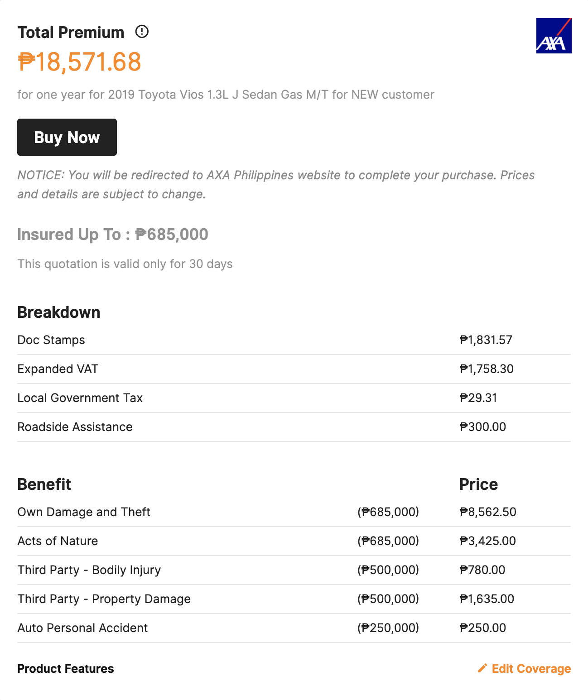
Task: Click the pencil icon for editing coverage
Action: (x=482, y=668)
